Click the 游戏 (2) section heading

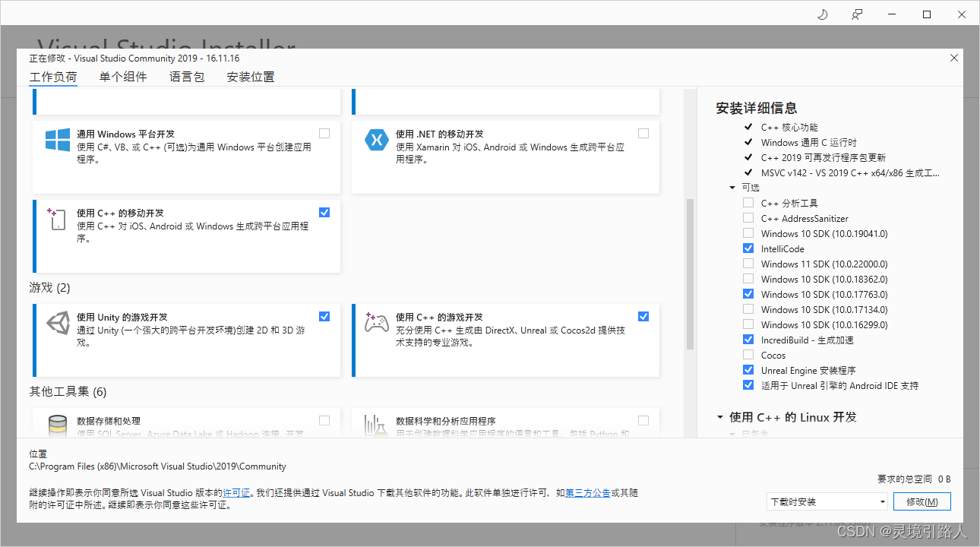(49, 288)
